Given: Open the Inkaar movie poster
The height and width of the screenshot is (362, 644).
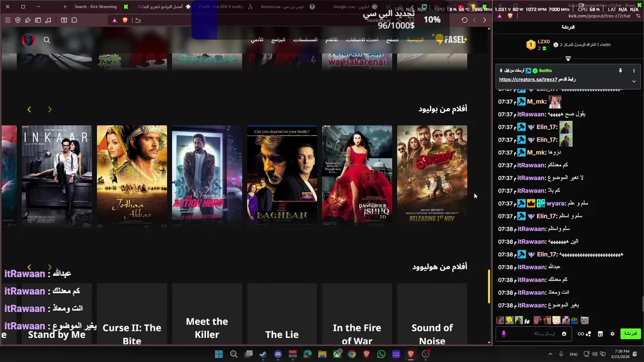Looking at the screenshot, I should click(x=57, y=175).
